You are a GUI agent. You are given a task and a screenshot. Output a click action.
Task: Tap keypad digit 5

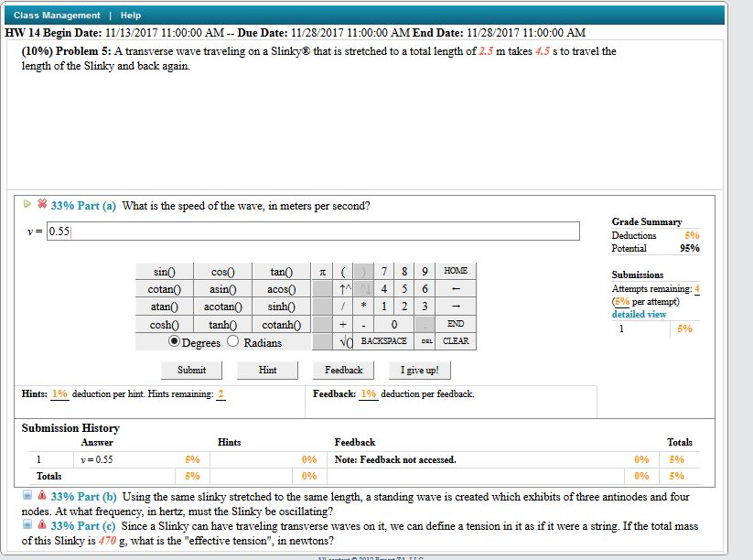[404, 289]
